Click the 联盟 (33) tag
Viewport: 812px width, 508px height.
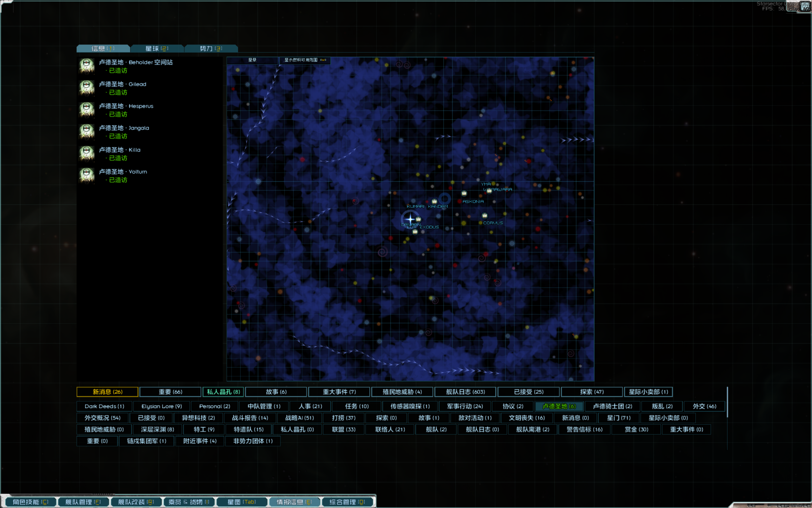(344, 429)
